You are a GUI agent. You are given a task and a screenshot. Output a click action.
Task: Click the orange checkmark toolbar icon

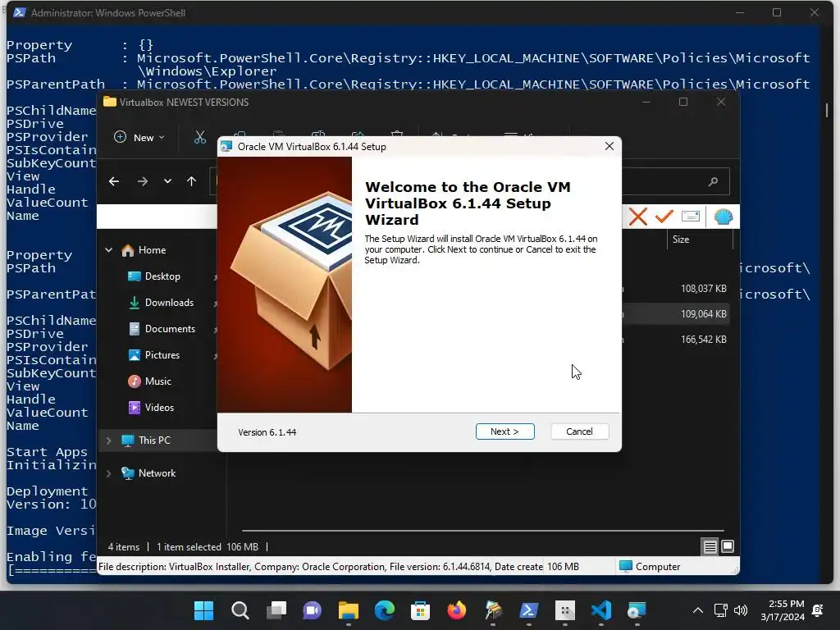click(x=664, y=217)
